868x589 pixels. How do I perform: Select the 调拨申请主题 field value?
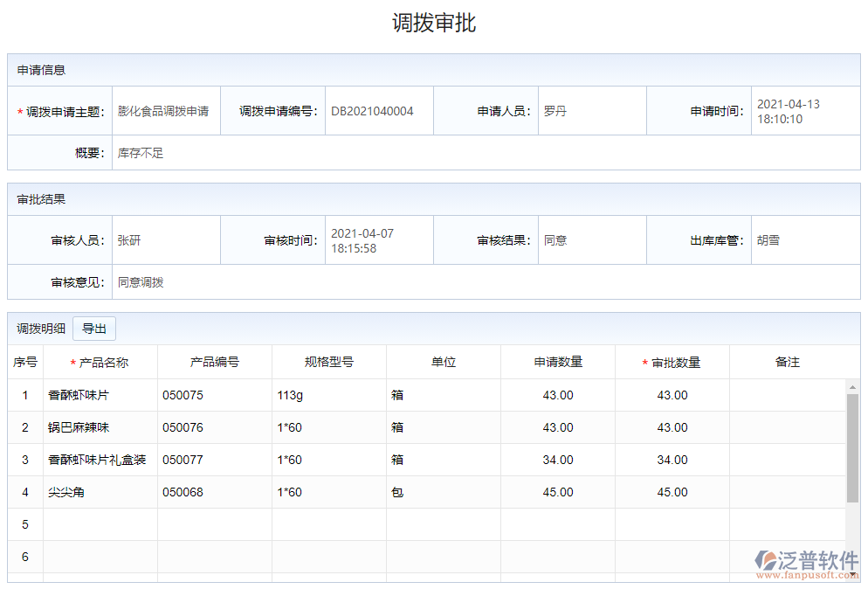click(x=165, y=111)
